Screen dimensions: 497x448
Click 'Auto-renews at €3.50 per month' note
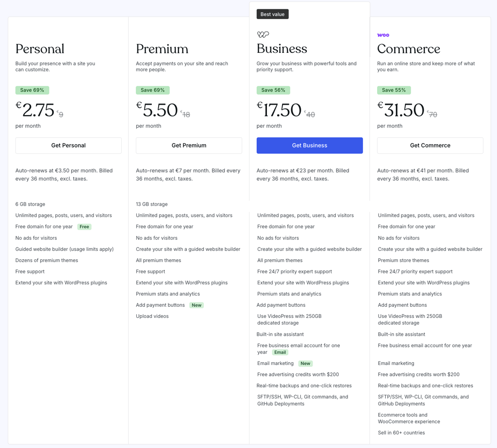(x=64, y=175)
